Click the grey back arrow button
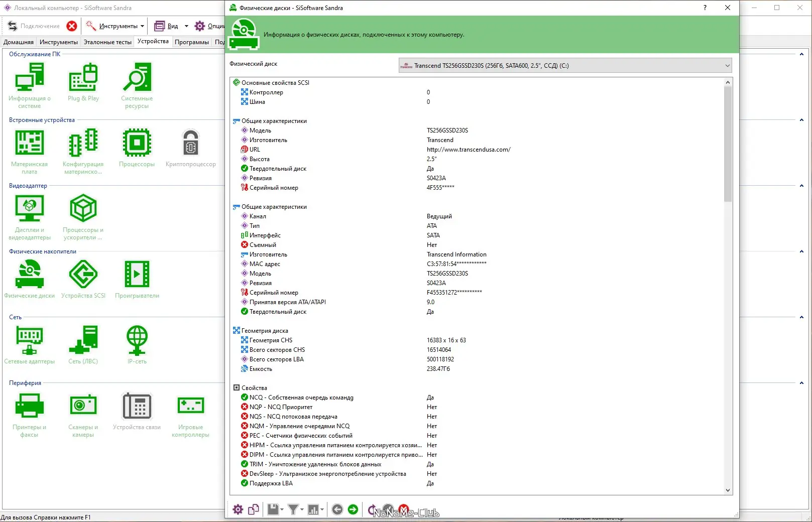Screen dimensions: 812x522 pyautogui.click(x=337, y=509)
